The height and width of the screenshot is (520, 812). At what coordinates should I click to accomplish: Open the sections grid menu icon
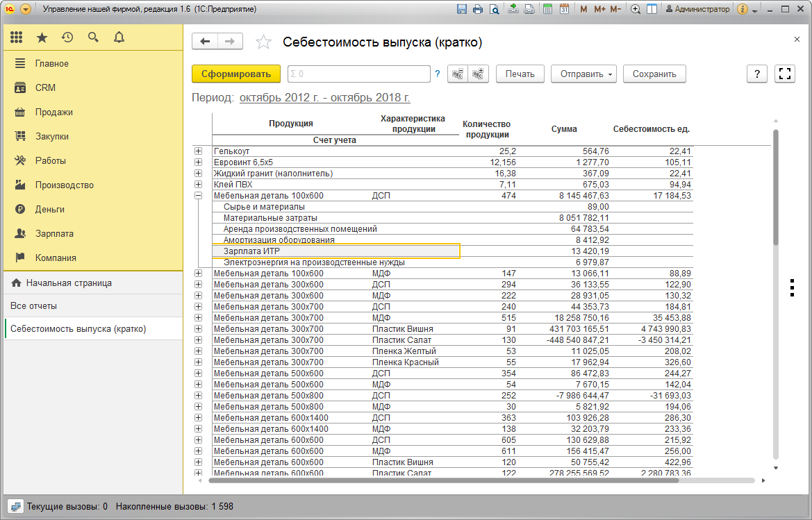[x=17, y=37]
